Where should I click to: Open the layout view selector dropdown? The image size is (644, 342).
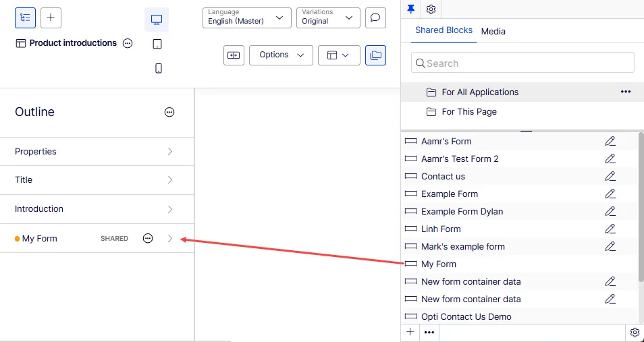point(339,55)
